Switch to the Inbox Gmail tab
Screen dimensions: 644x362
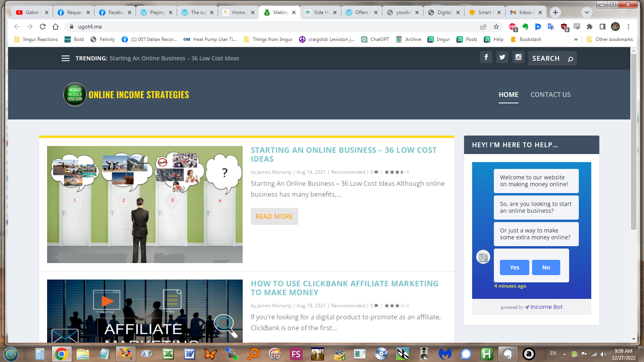click(524, 12)
